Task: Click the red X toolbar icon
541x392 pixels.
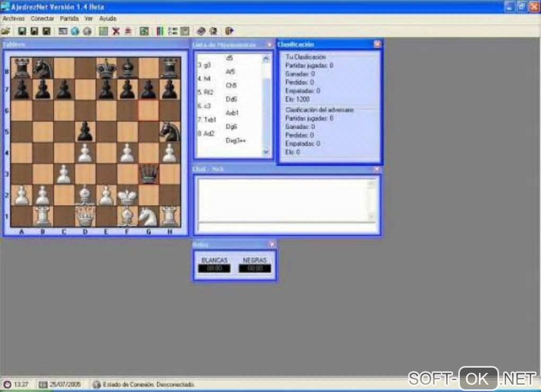Action: (116, 31)
